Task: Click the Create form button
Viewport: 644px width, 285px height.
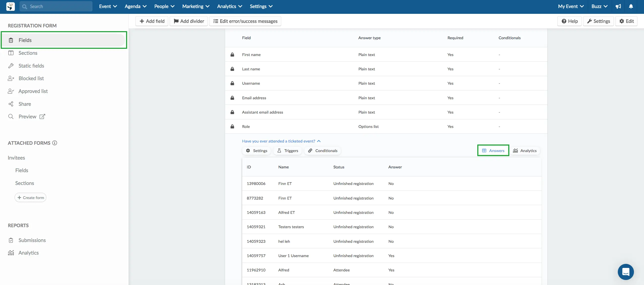Action: [x=30, y=198]
